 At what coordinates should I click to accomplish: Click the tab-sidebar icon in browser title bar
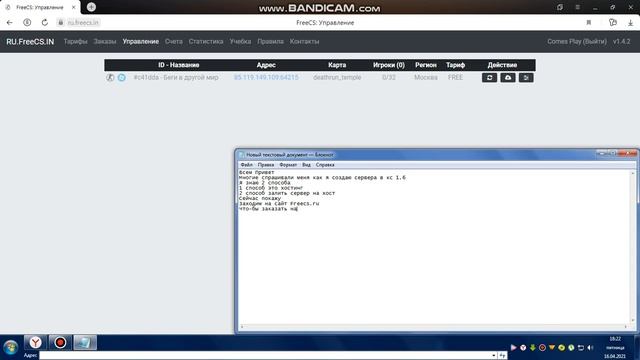coord(560,7)
